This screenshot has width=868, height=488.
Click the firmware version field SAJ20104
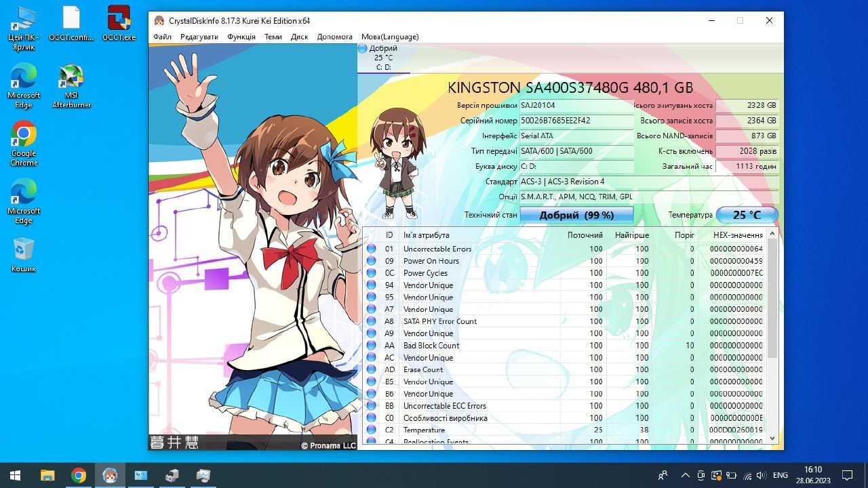pyautogui.click(x=576, y=106)
